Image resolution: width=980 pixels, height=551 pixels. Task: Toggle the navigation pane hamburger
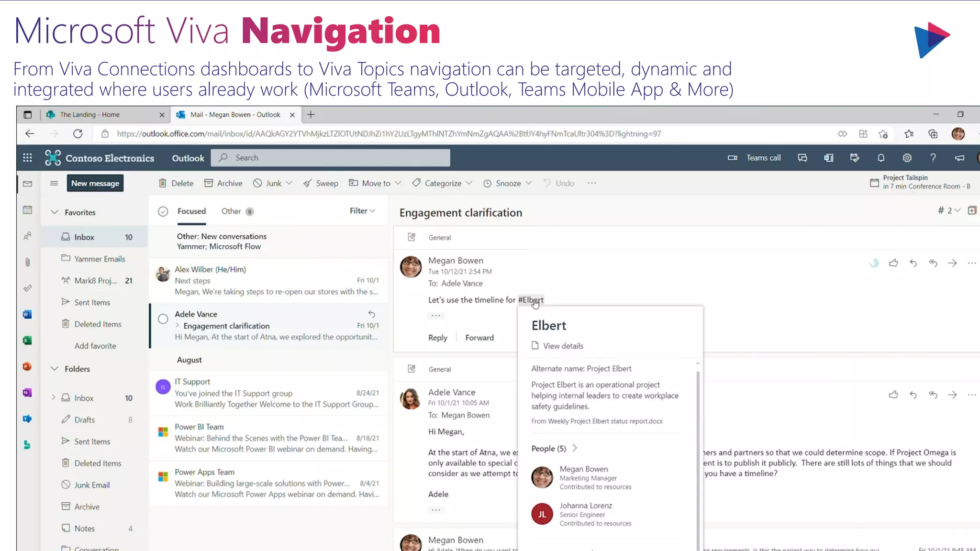54,183
